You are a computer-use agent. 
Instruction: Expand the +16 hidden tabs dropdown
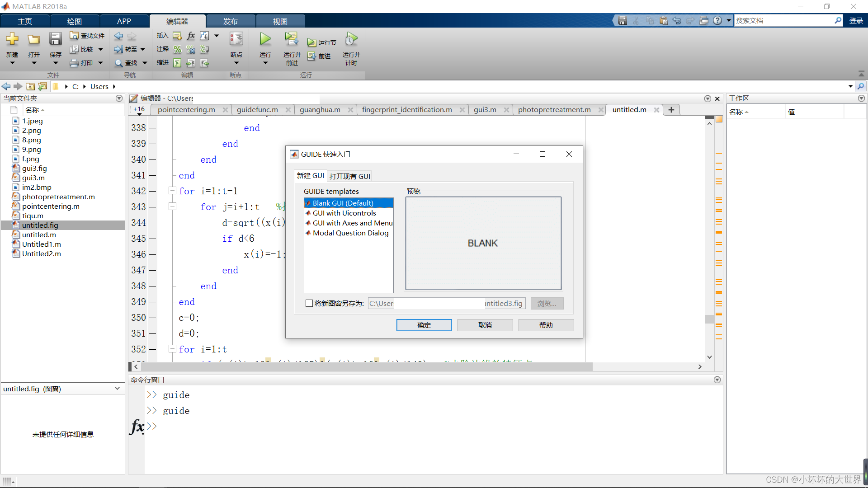139,110
